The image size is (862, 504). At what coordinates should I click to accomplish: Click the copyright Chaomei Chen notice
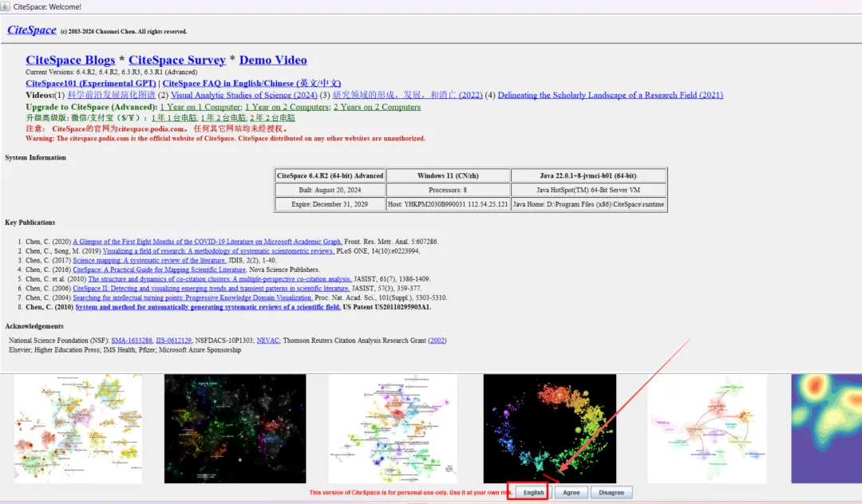(x=124, y=31)
